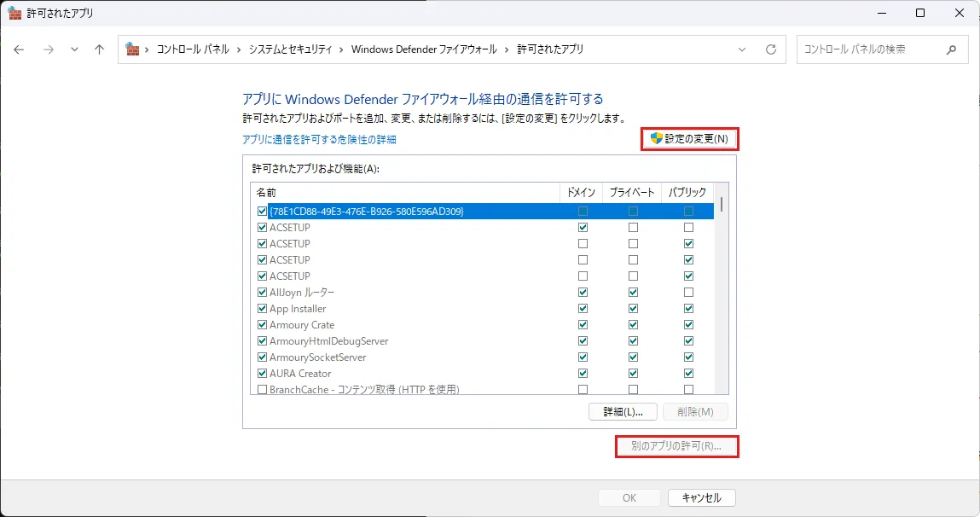Open アプリに通信を許可する危険性の詳細 link

pyautogui.click(x=319, y=139)
